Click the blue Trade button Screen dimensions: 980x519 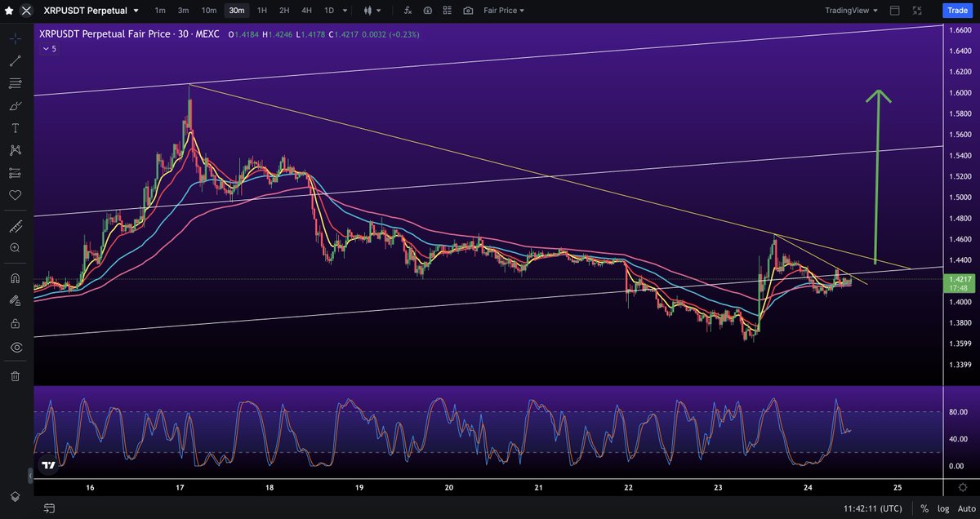[956, 11]
